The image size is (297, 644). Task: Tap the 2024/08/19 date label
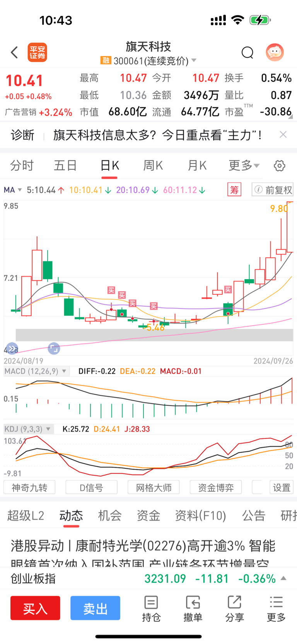pyautogui.click(x=24, y=361)
